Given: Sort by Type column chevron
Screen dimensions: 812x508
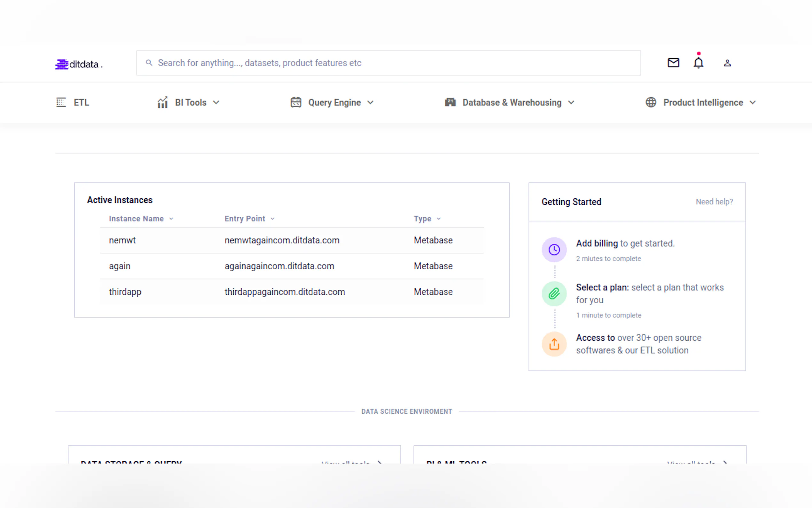Looking at the screenshot, I should (438, 219).
